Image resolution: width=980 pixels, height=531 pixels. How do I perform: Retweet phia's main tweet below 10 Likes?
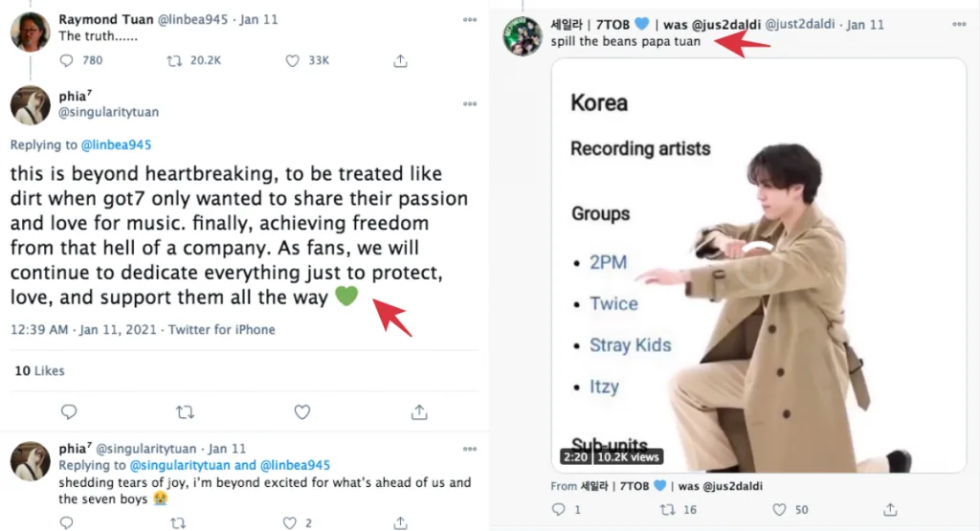point(185,412)
